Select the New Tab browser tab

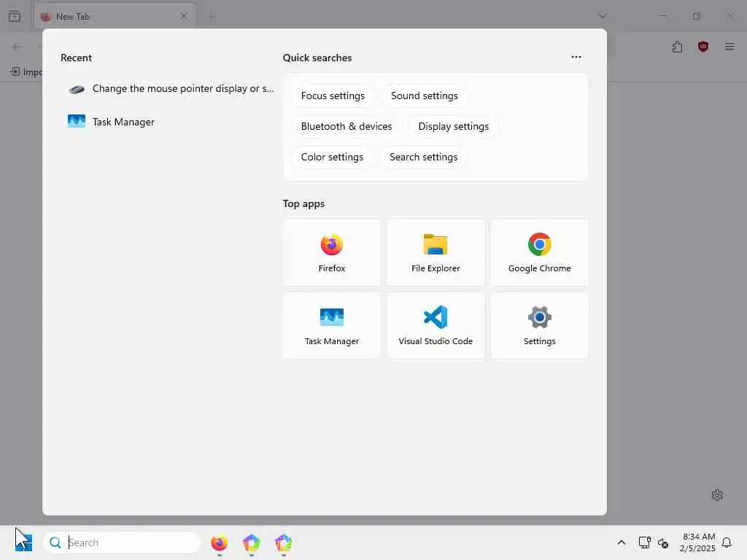pos(115,17)
